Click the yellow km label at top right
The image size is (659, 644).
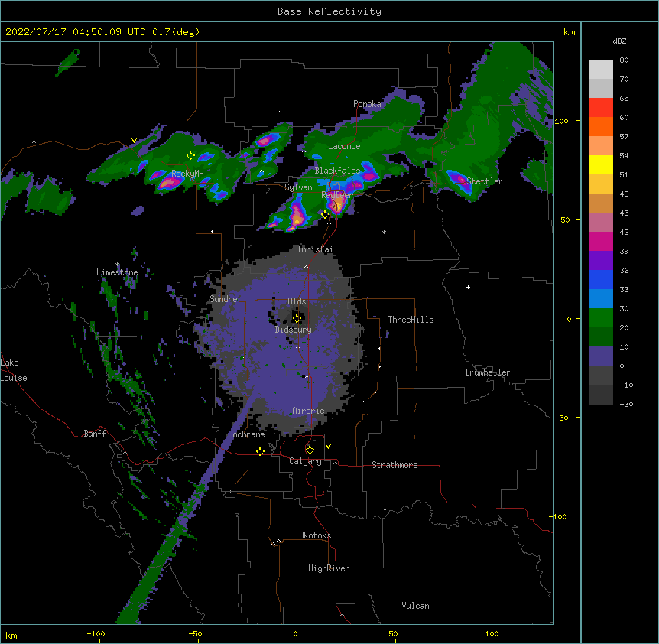coord(569,32)
